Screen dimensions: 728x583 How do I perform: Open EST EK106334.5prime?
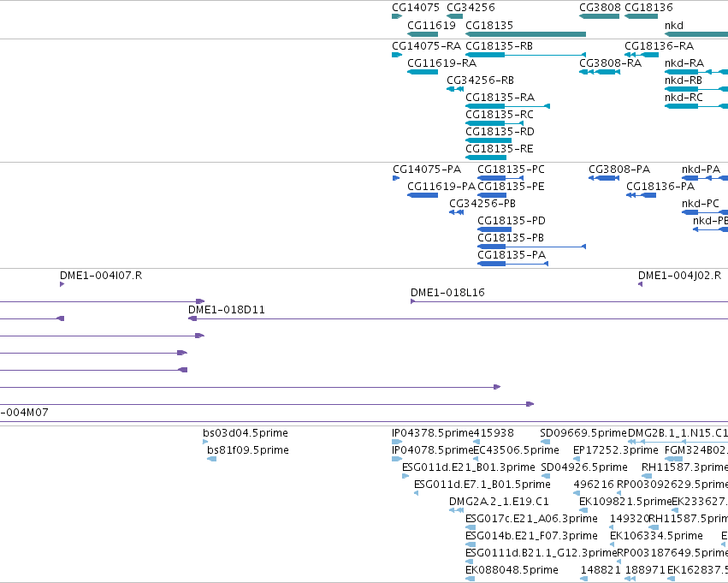[656, 537]
